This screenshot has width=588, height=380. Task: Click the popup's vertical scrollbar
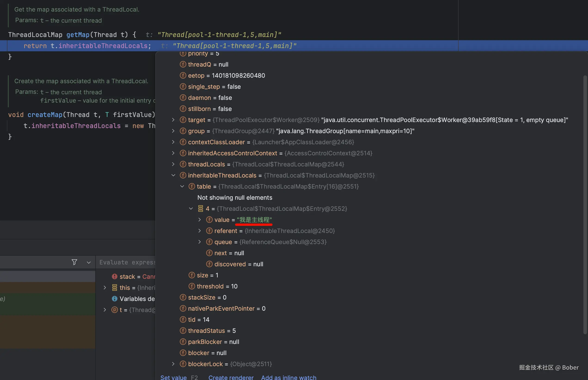click(x=585, y=205)
